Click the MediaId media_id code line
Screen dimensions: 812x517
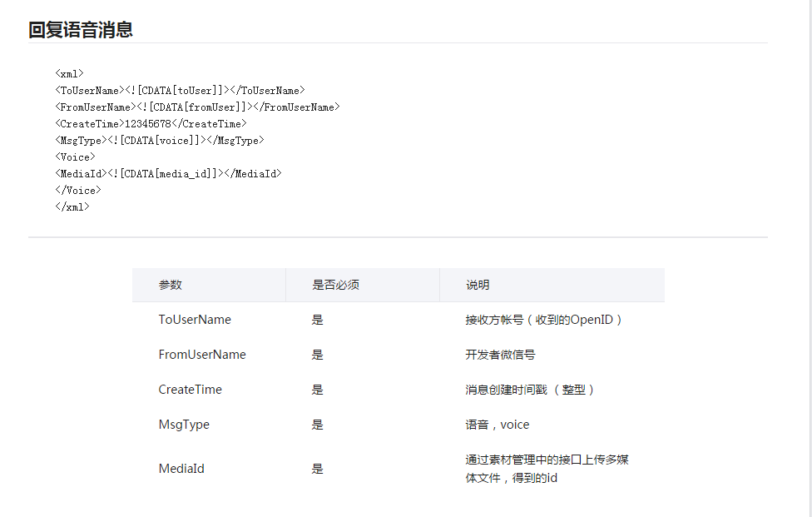tap(168, 173)
